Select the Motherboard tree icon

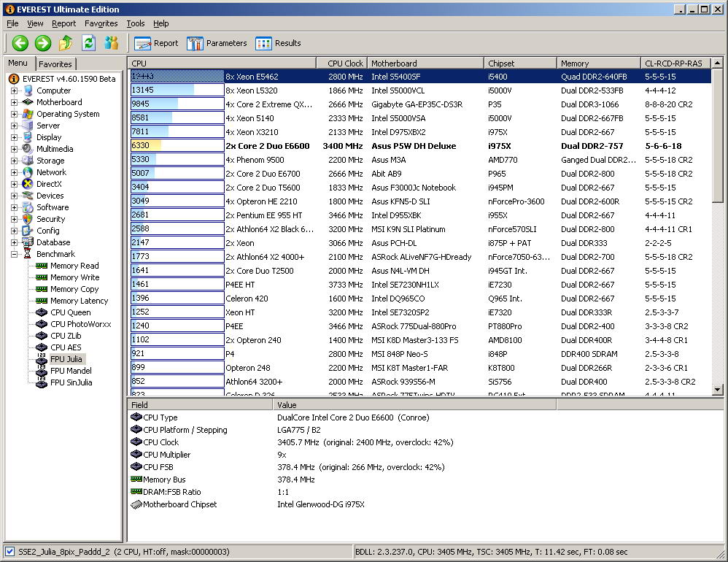coord(28,102)
